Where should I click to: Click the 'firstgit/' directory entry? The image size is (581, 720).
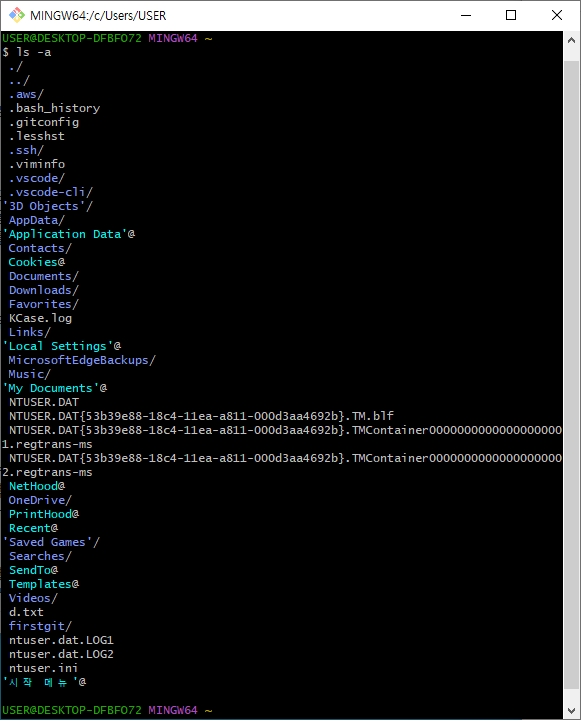40,626
